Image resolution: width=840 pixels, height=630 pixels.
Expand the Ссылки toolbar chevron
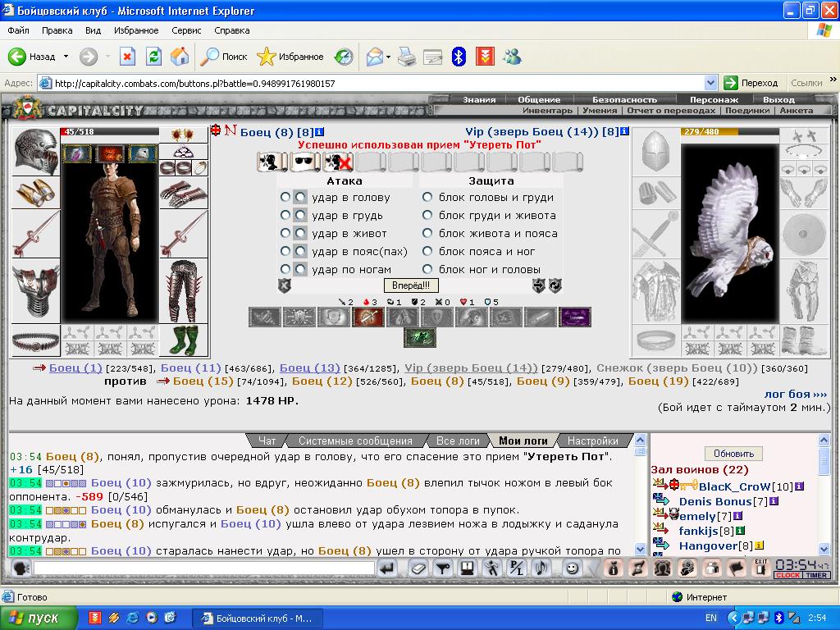833,80
